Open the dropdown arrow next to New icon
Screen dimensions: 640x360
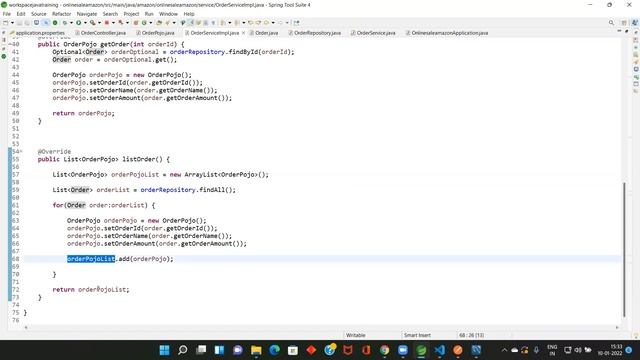click(12, 23)
